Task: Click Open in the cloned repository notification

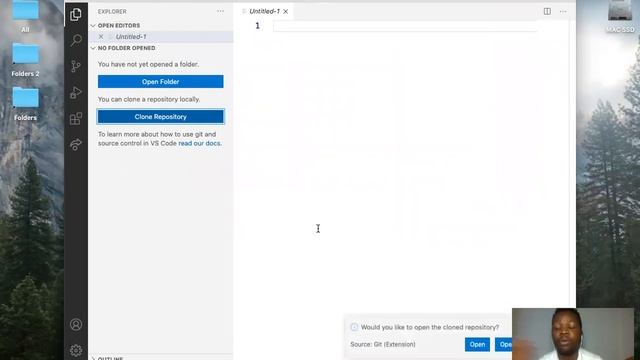Action: [x=477, y=344]
